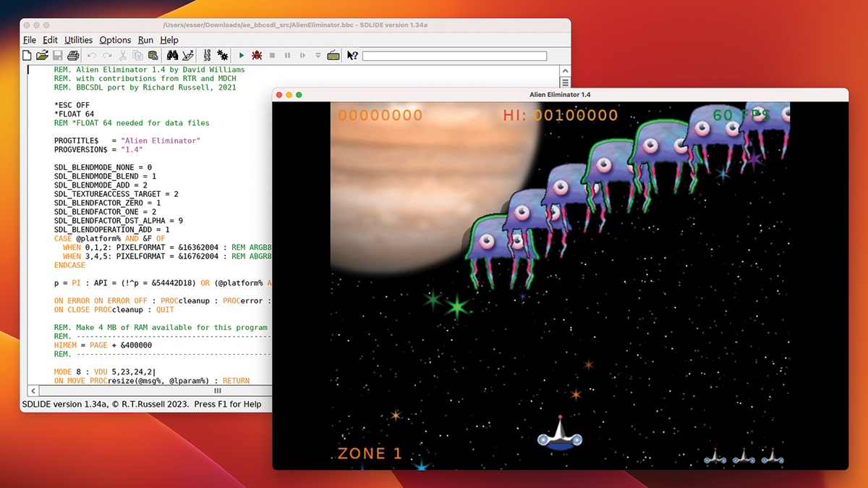Click the 60 FPS counter in game
Viewport: 868px width, 488px height.
[x=741, y=115]
